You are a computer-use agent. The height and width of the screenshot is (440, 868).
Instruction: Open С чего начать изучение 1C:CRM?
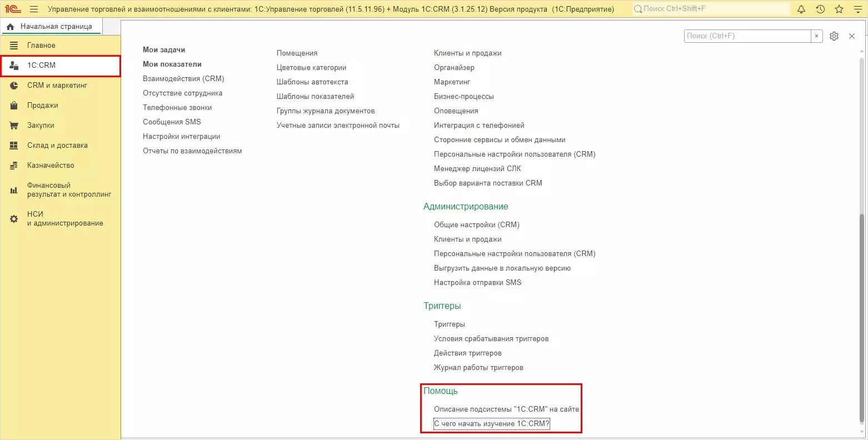click(492, 424)
